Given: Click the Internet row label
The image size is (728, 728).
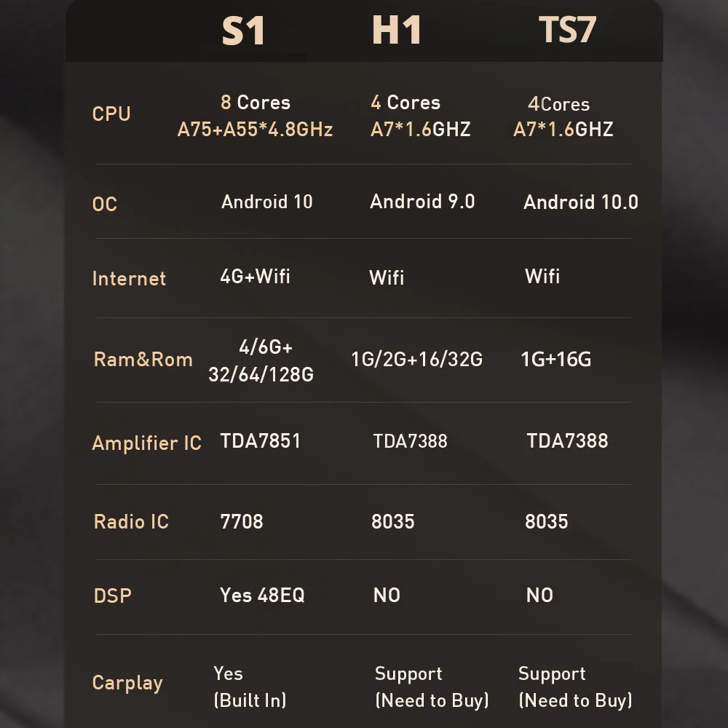Looking at the screenshot, I should pos(129,279).
